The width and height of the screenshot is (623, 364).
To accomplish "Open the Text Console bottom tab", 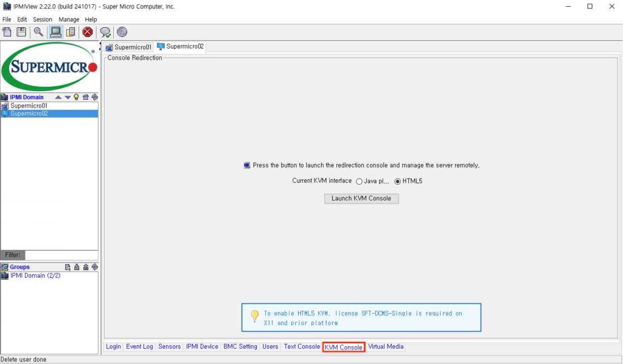I will point(302,346).
